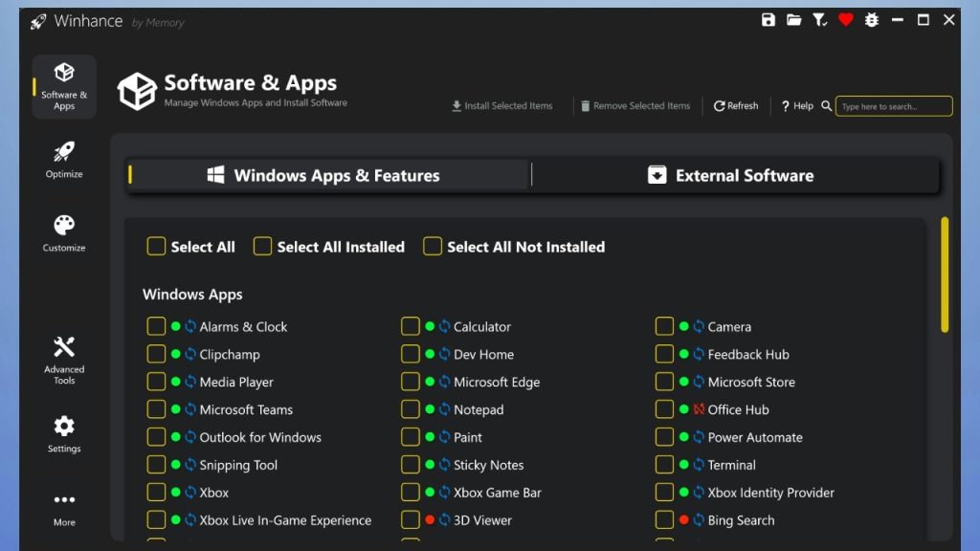Click the reinstall icon next to Camera
This screenshot has height=551, width=980.
pos(699,326)
